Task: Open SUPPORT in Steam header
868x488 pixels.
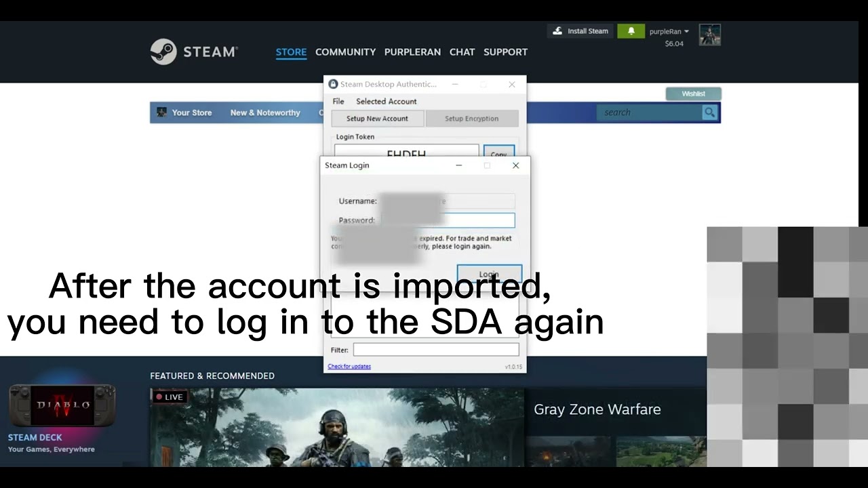Action: [505, 52]
